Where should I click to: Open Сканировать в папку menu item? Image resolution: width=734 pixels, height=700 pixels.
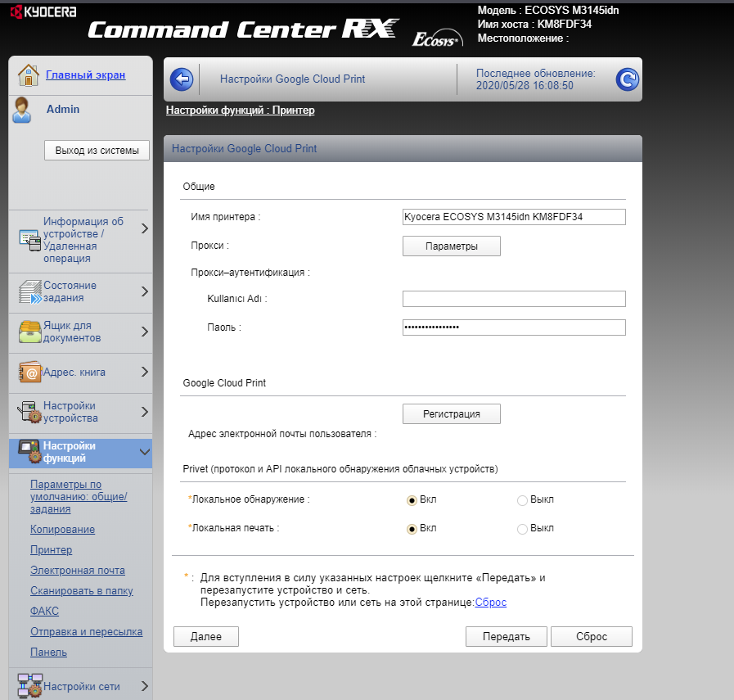tap(81, 591)
